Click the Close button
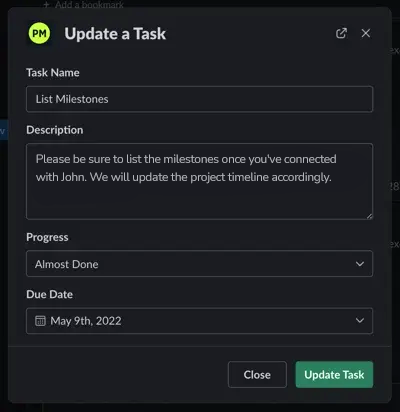This screenshot has width=400, height=412. (x=257, y=375)
